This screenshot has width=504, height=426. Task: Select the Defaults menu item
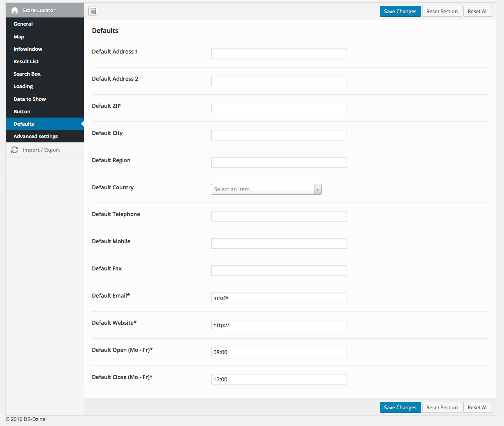point(45,124)
